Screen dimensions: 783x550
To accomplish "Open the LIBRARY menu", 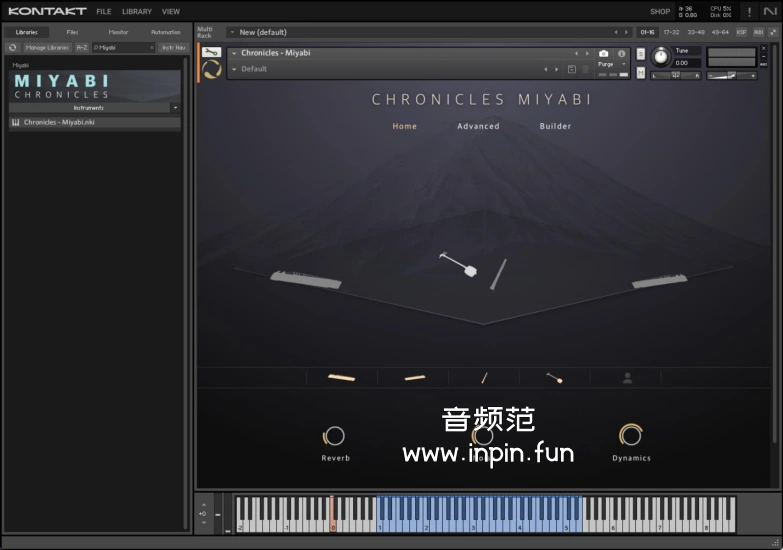I will pos(137,11).
